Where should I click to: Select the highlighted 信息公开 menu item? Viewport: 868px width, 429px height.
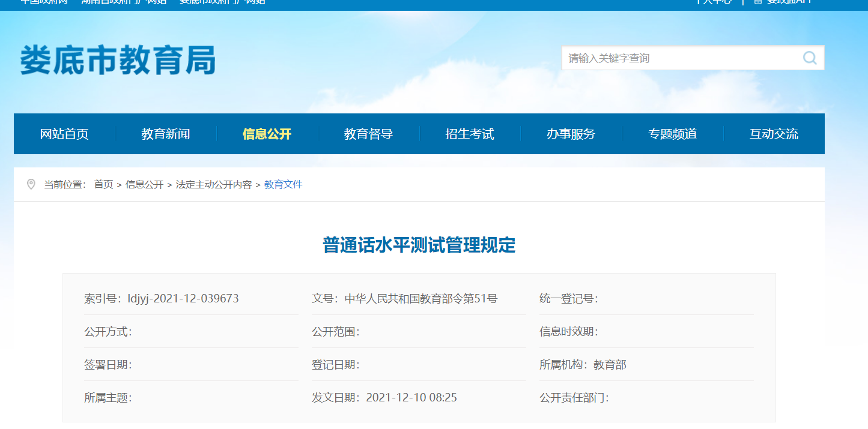(x=267, y=134)
